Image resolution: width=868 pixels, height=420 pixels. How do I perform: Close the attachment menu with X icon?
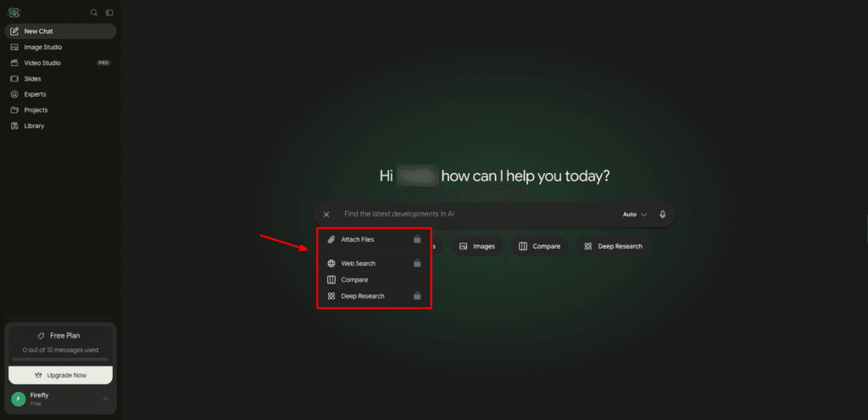pos(326,215)
